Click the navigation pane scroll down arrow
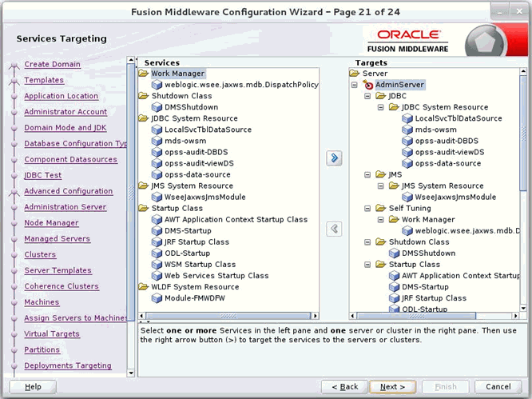This screenshot has height=399, width=532. click(131, 373)
